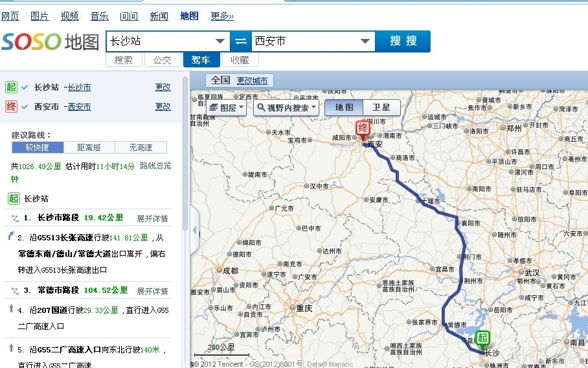The height and width of the screenshot is (368, 588).
Task: Collapse the left panel with arrow handle
Action: (195, 229)
